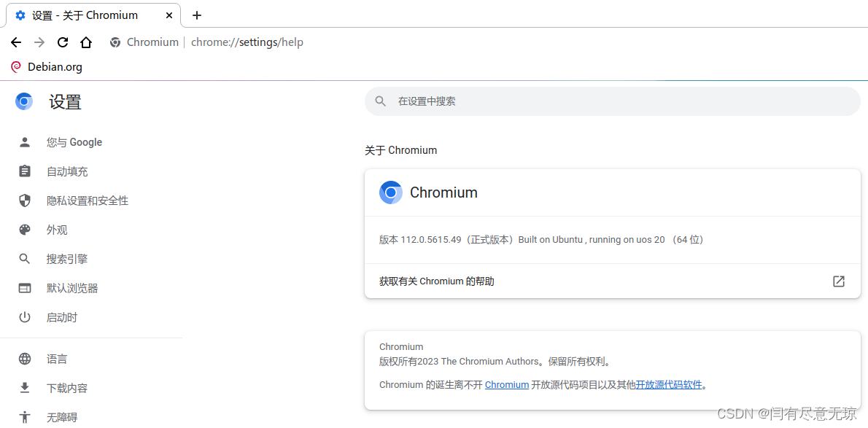Click the 关于 Chromium heading

tap(400, 150)
